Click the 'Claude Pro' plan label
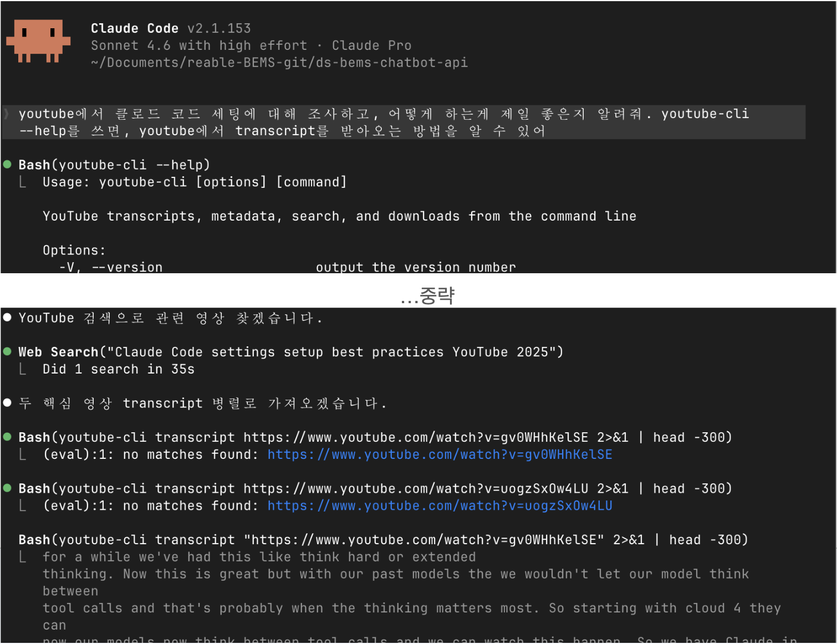The width and height of the screenshot is (837, 644). point(371,45)
